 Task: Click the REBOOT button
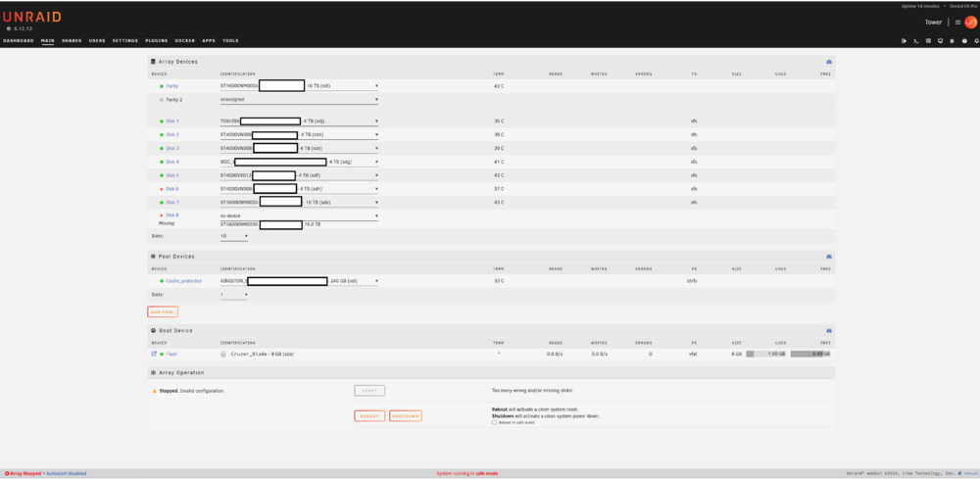[x=369, y=416]
